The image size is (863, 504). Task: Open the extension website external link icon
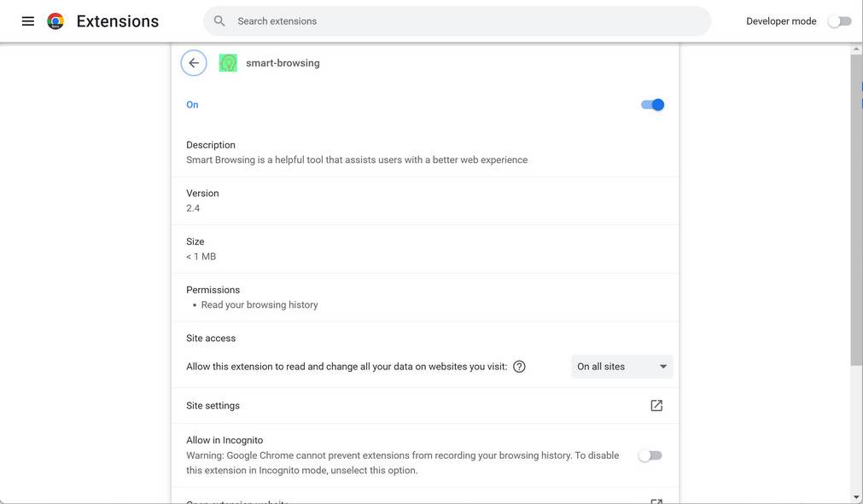pos(656,501)
